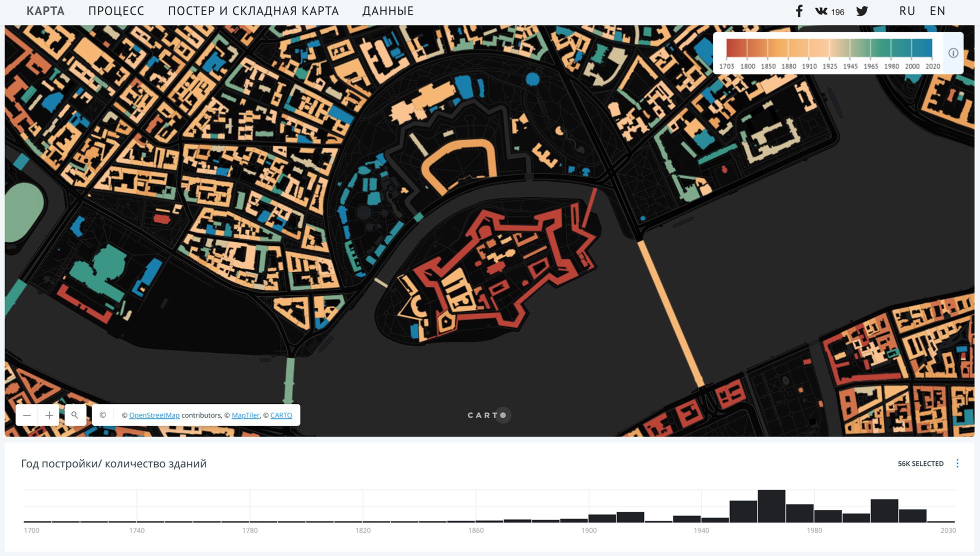Zoom out with the minus button

tap(27, 415)
